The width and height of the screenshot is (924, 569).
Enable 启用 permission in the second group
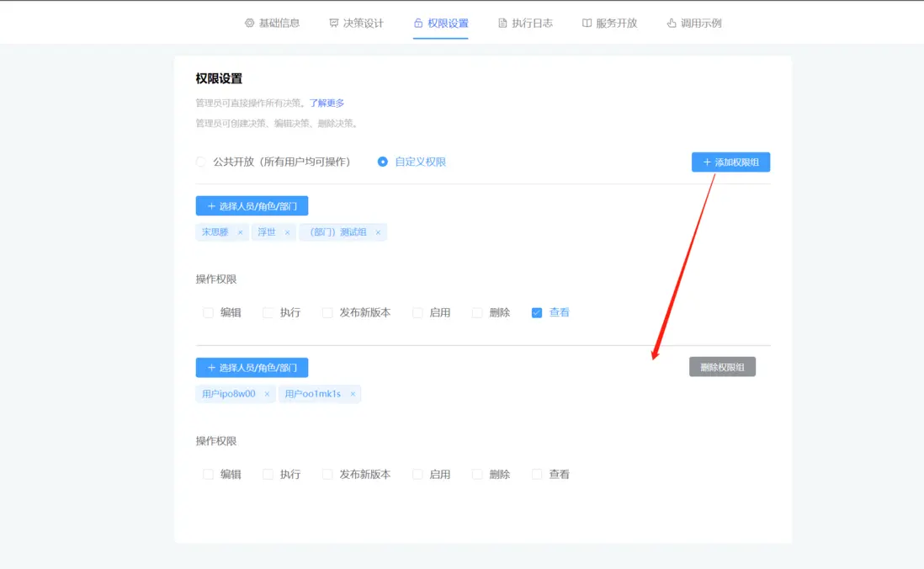(x=417, y=474)
